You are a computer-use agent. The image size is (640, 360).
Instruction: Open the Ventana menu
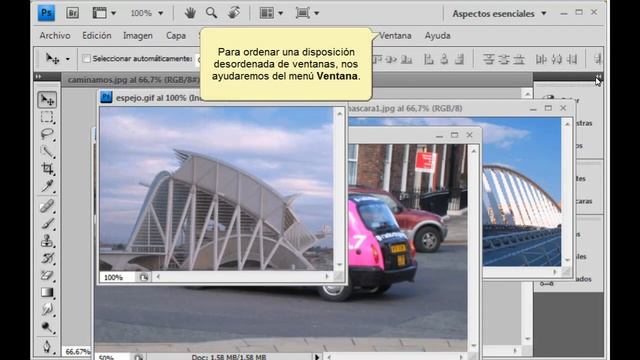(395, 36)
